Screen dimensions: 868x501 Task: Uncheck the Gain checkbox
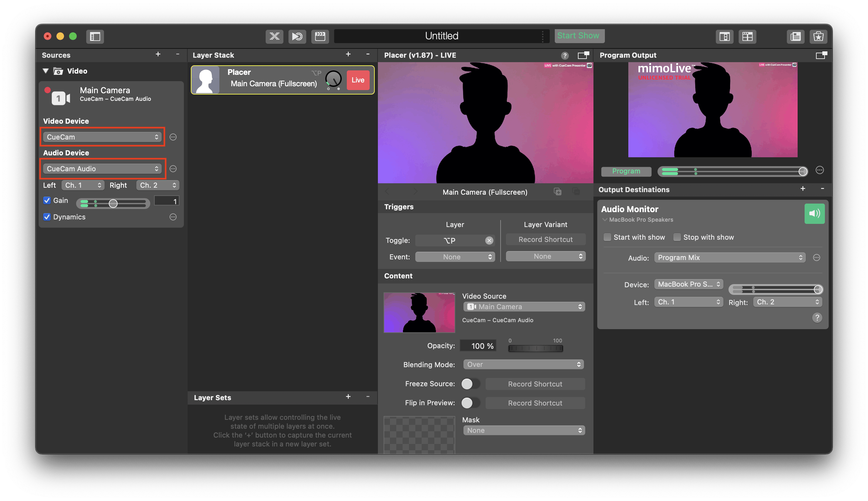(47, 201)
